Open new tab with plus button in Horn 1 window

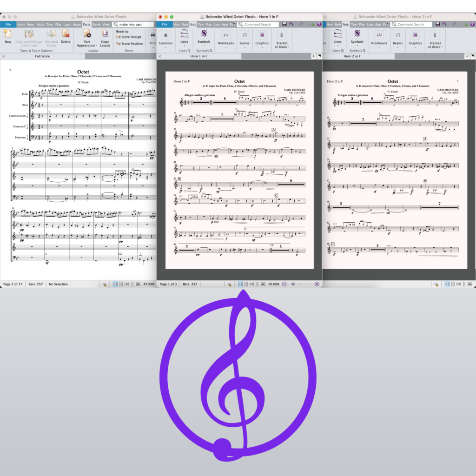314,56
